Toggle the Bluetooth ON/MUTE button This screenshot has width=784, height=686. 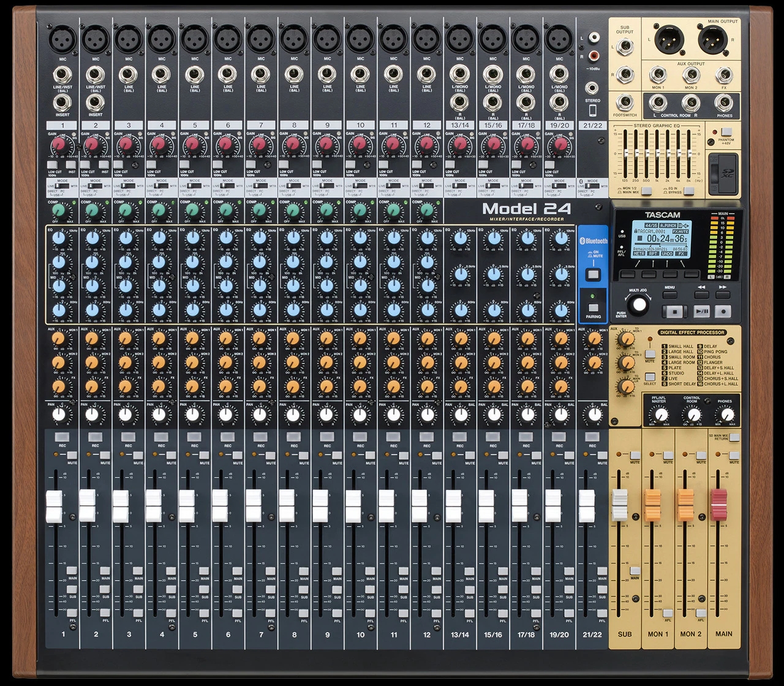point(593,274)
